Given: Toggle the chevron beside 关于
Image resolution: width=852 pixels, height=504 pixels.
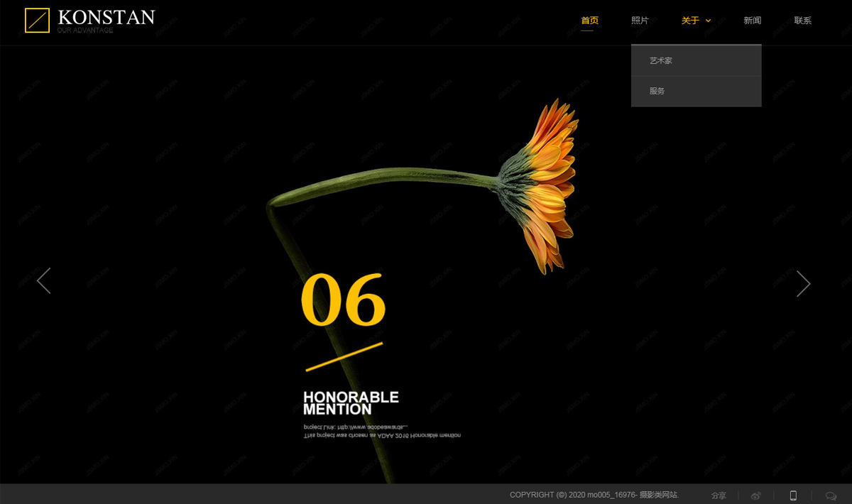Looking at the screenshot, I should point(708,21).
